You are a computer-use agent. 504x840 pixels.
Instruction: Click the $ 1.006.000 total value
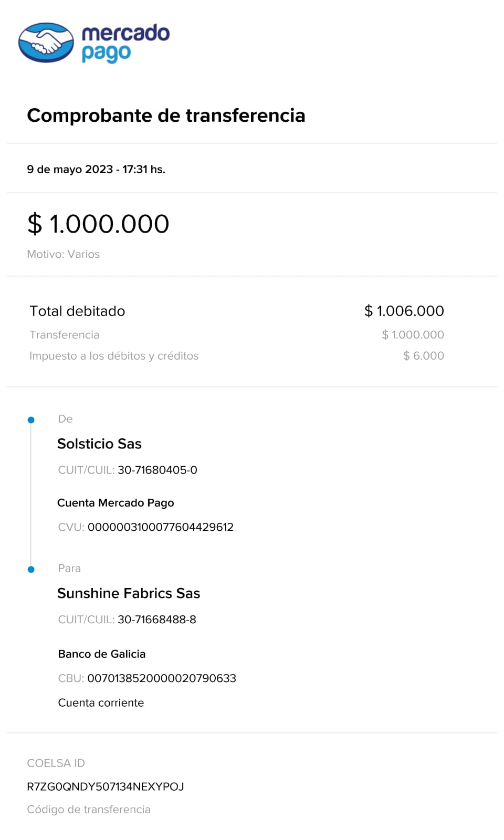pyautogui.click(x=404, y=311)
